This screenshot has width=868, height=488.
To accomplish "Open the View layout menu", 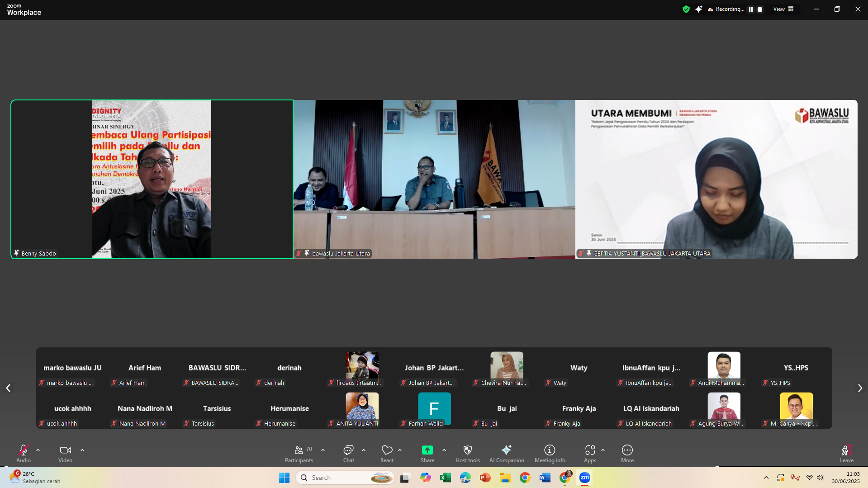I will tap(783, 9).
